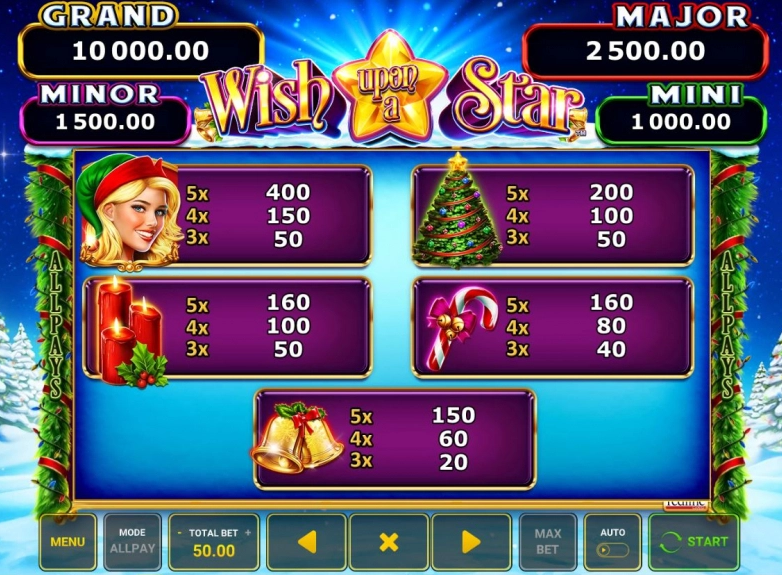This screenshot has height=575, width=782.
Task: Toggle the AUTO spin switch
Action: [x=612, y=550]
